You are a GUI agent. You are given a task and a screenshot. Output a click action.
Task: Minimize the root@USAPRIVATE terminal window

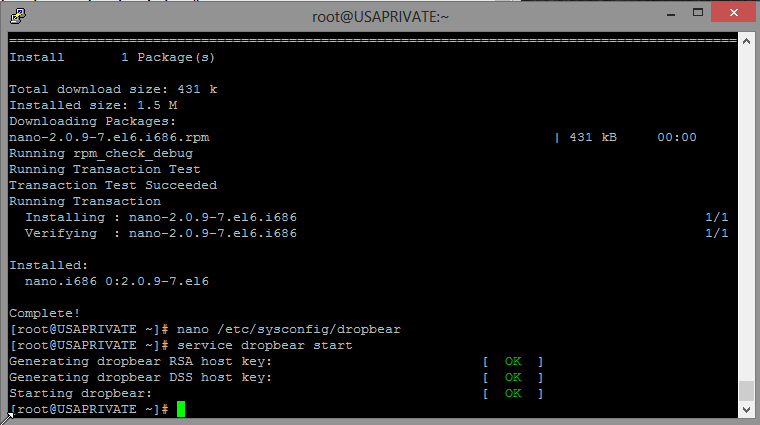tap(671, 15)
